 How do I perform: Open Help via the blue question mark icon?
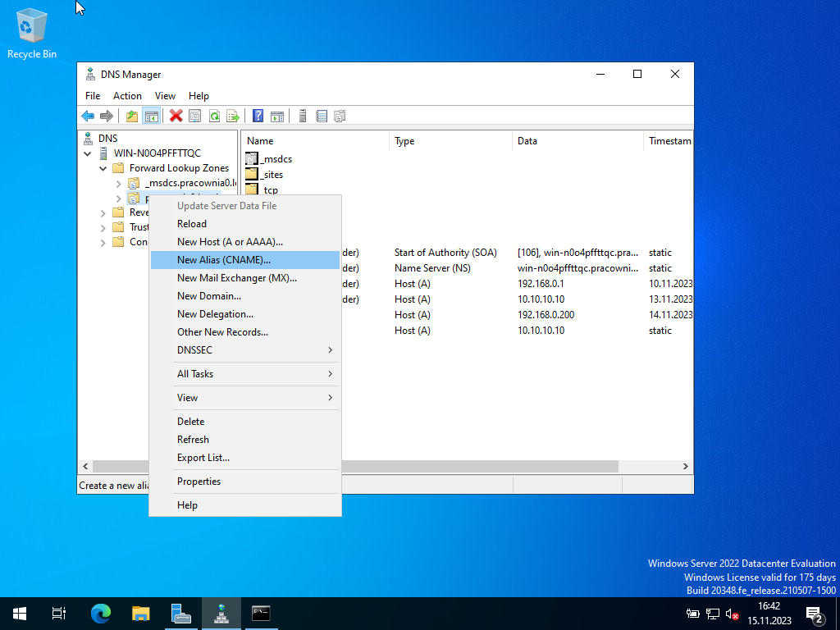[x=258, y=116]
